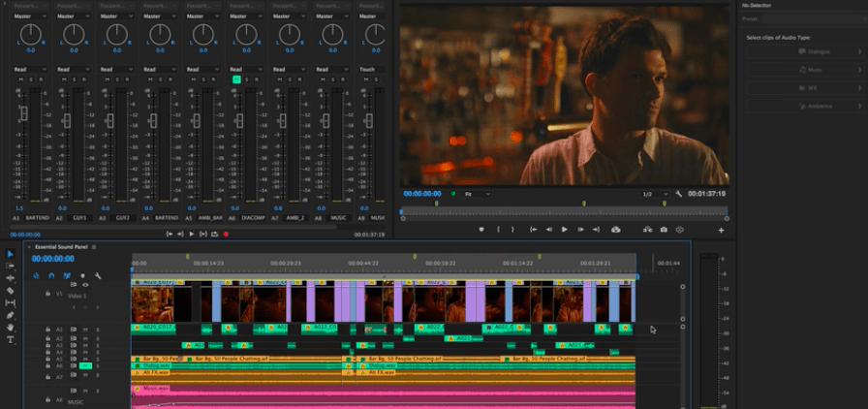Play sequence in Program Monitor
The width and height of the screenshot is (868, 409).
point(565,230)
